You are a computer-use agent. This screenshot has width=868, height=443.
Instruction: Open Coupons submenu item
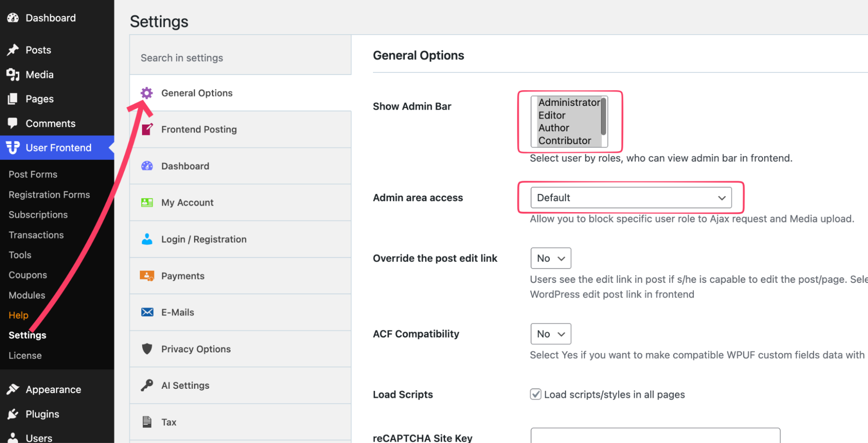click(x=28, y=275)
